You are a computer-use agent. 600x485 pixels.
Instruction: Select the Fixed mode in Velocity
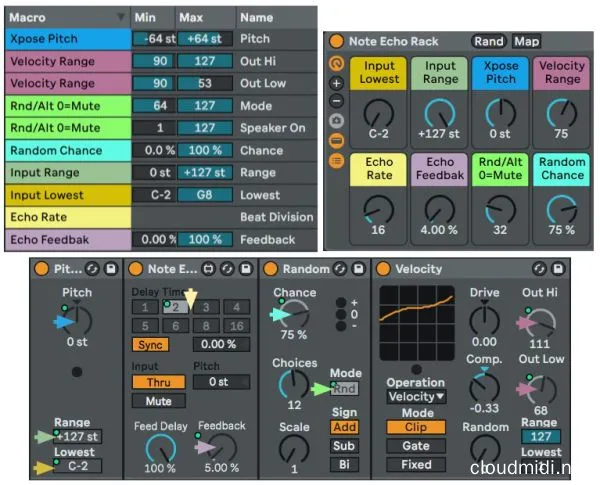416,464
